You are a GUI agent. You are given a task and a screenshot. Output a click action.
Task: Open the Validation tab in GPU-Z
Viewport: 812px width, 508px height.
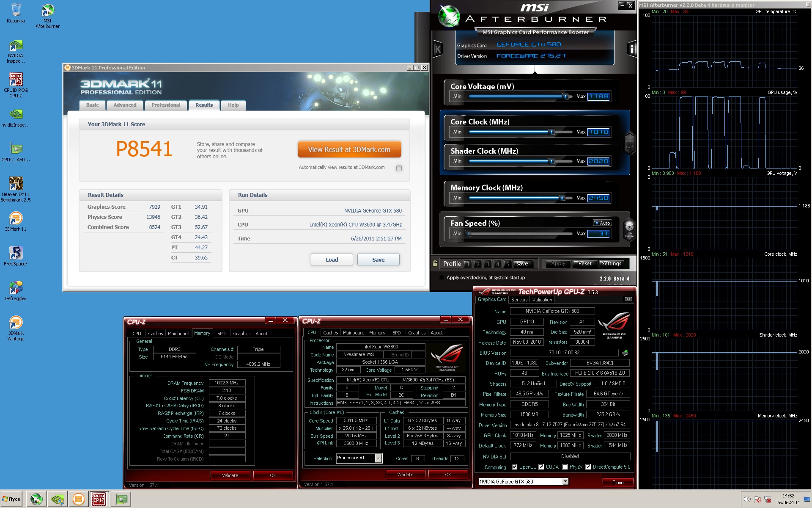(x=542, y=300)
